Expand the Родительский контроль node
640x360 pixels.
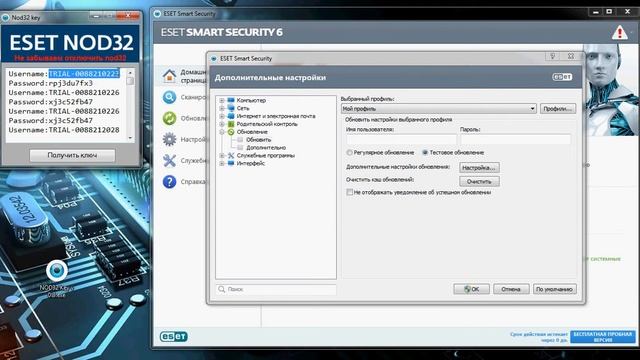(222, 124)
